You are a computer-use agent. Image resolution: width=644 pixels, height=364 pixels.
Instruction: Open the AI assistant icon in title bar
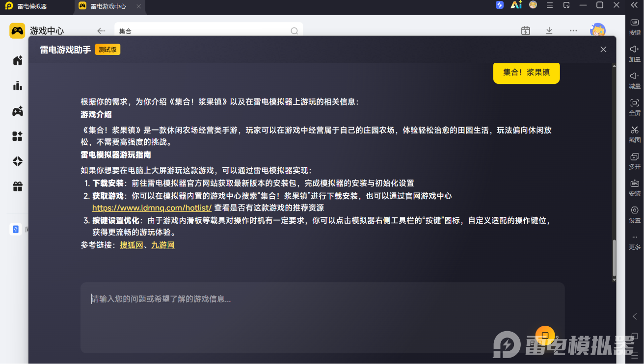pyautogui.click(x=516, y=5)
